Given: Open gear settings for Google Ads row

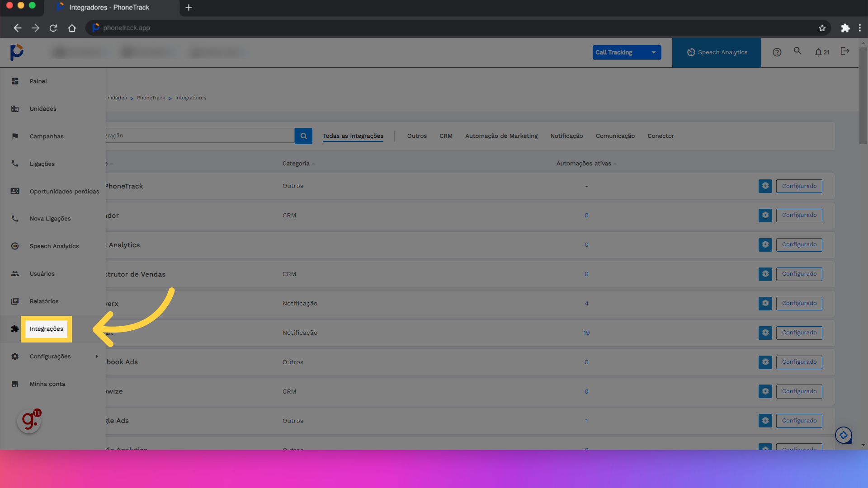Looking at the screenshot, I should click(765, 421).
